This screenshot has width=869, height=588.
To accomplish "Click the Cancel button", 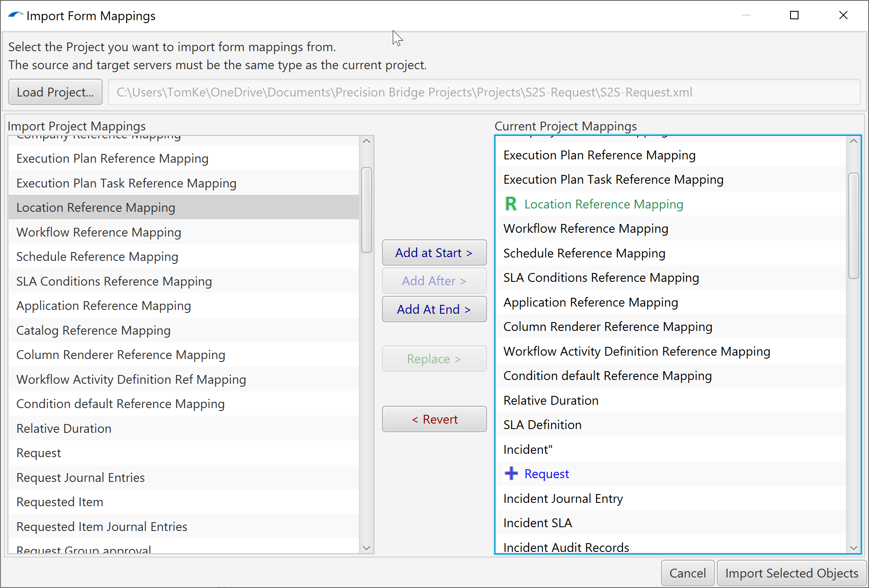I will tap(687, 573).
